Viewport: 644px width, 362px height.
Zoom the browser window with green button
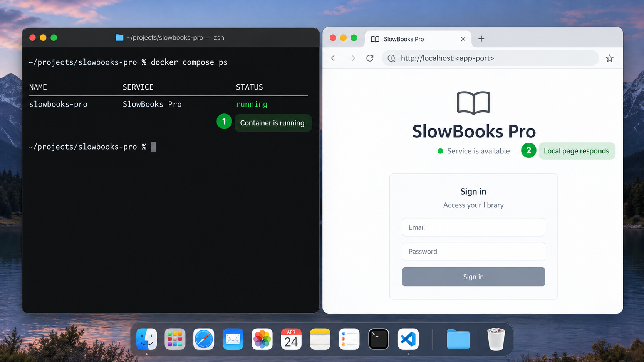pyautogui.click(x=354, y=37)
